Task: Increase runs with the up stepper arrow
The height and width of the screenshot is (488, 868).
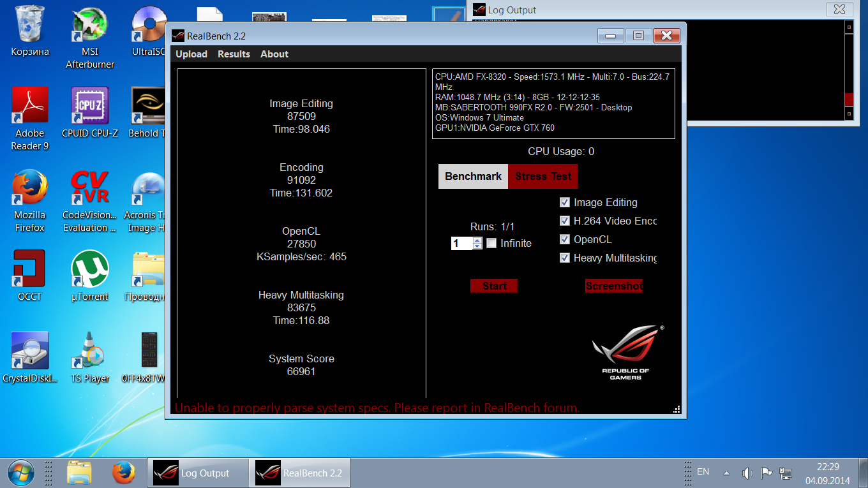Action: (x=477, y=240)
